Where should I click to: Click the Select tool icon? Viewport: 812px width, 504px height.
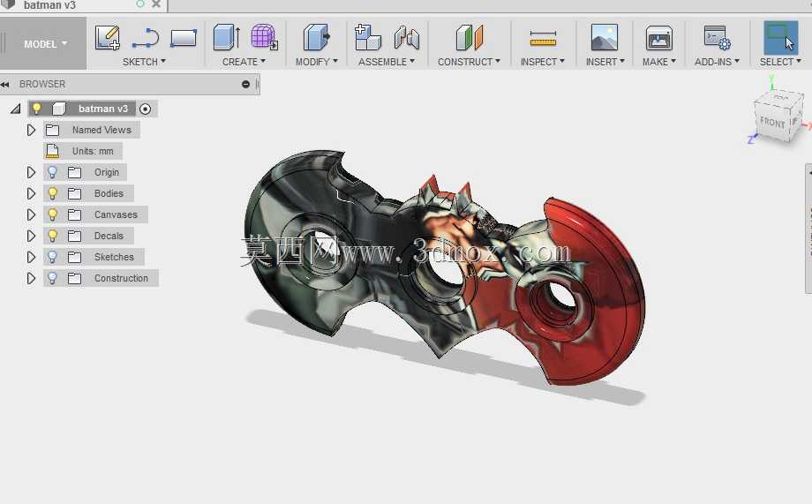click(781, 37)
